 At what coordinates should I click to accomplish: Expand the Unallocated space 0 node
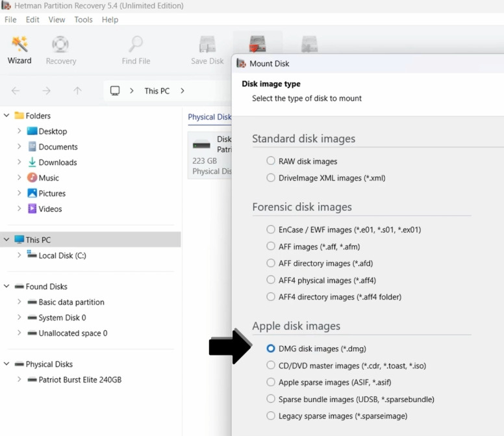(19, 333)
